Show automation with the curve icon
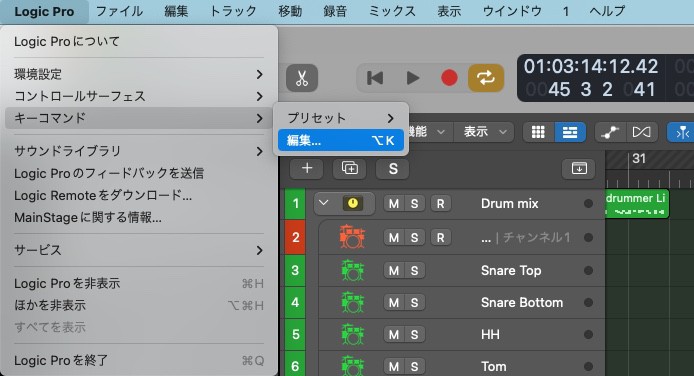This screenshot has height=376, width=694. pyautogui.click(x=610, y=132)
